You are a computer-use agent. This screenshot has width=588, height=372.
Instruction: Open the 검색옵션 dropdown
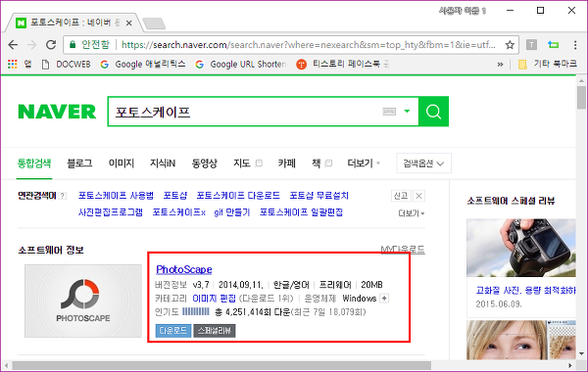(423, 163)
